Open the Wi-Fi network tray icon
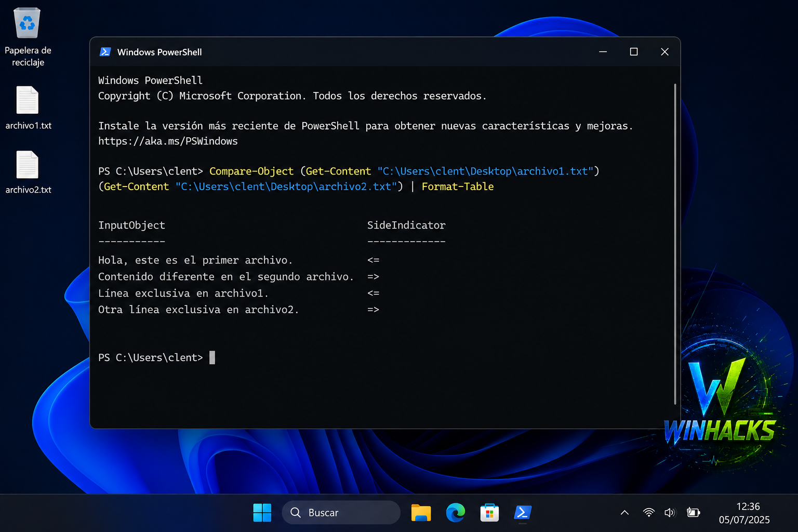 point(648,513)
